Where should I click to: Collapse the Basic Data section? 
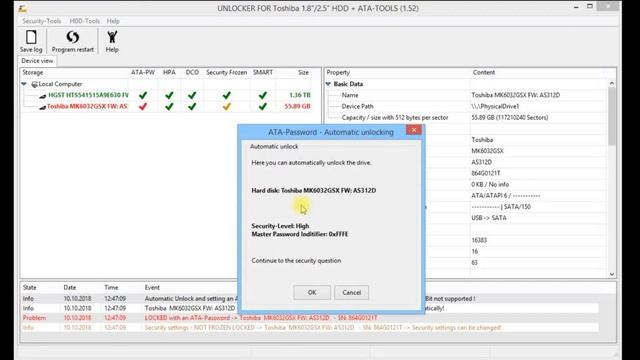[x=328, y=84]
